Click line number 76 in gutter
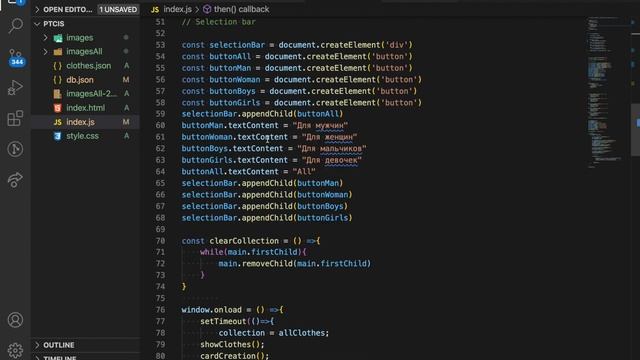This screenshot has height=360, width=640. 160,310
